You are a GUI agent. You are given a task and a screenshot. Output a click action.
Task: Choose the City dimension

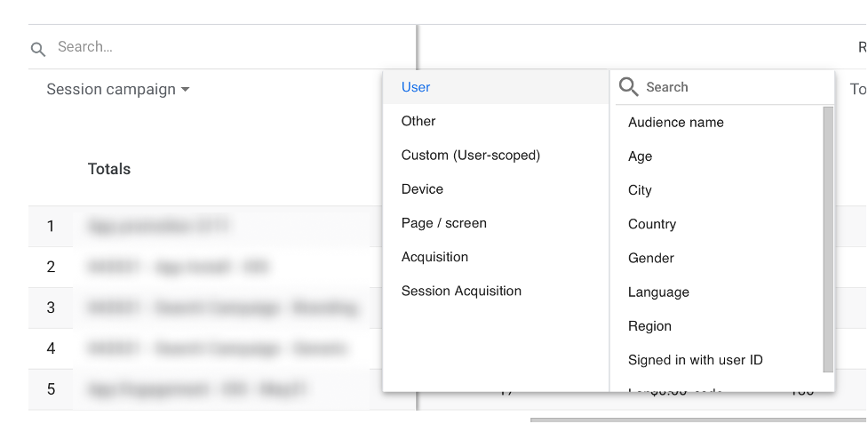(x=640, y=190)
